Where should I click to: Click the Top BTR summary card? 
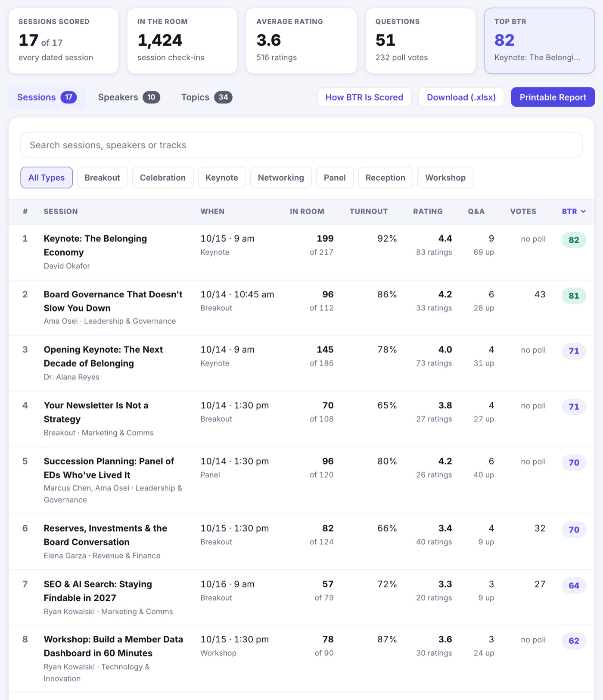point(539,41)
